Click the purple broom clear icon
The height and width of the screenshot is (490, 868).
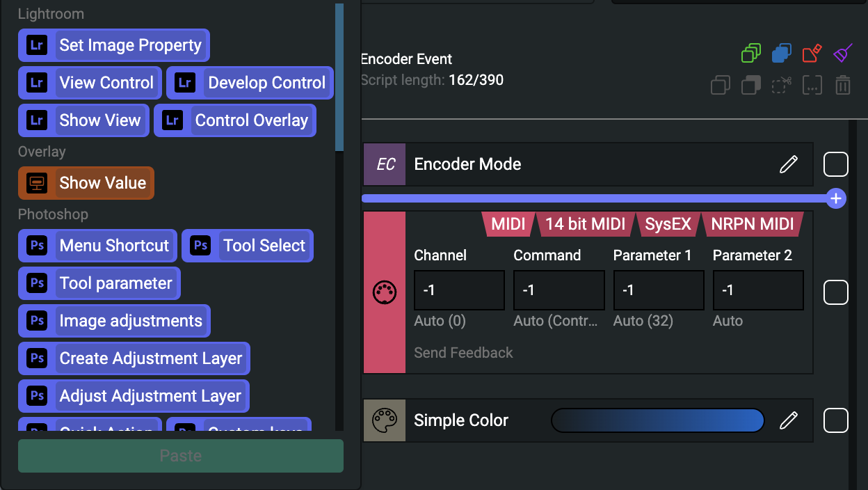click(842, 53)
